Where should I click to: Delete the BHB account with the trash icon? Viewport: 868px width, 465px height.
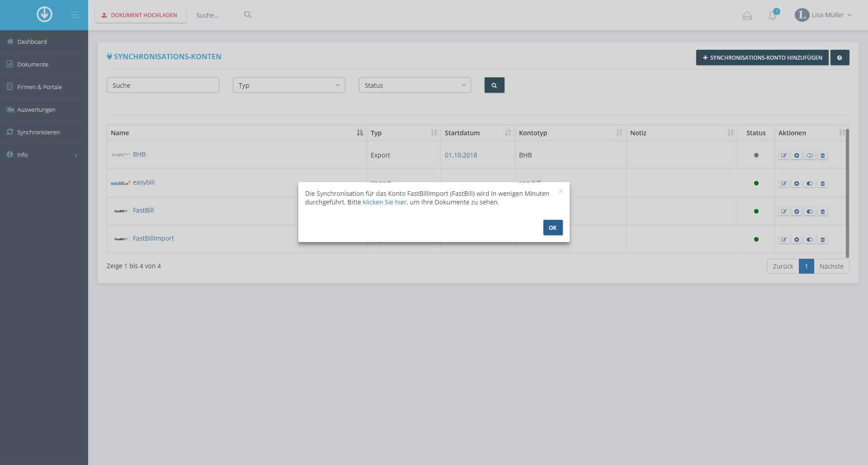pos(823,156)
